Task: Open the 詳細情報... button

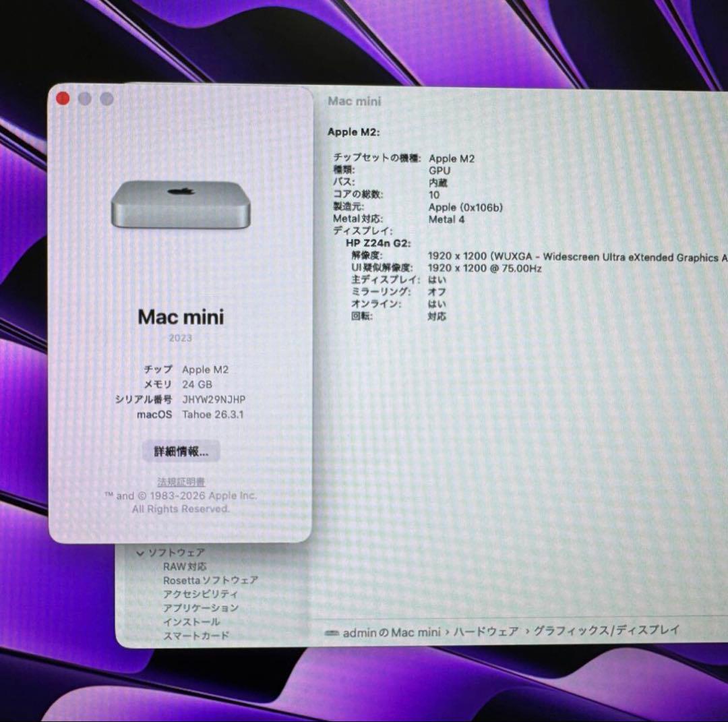Action: pos(181,451)
